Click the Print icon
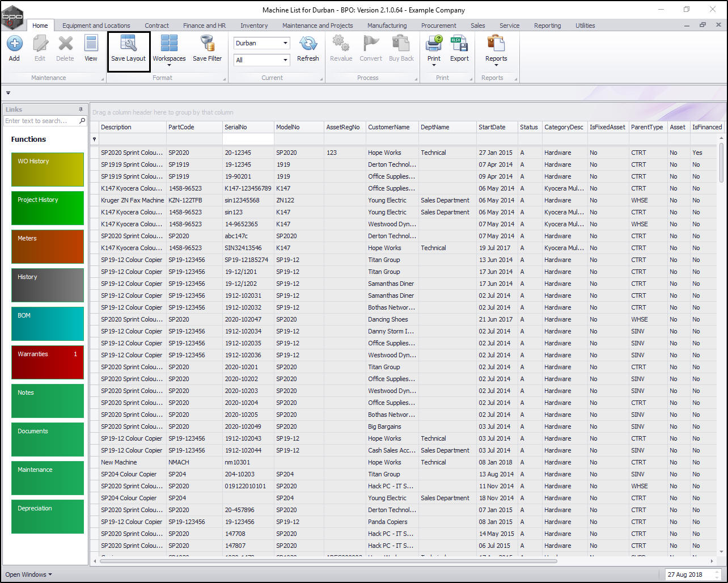728x583 pixels. click(x=434, y=43)
